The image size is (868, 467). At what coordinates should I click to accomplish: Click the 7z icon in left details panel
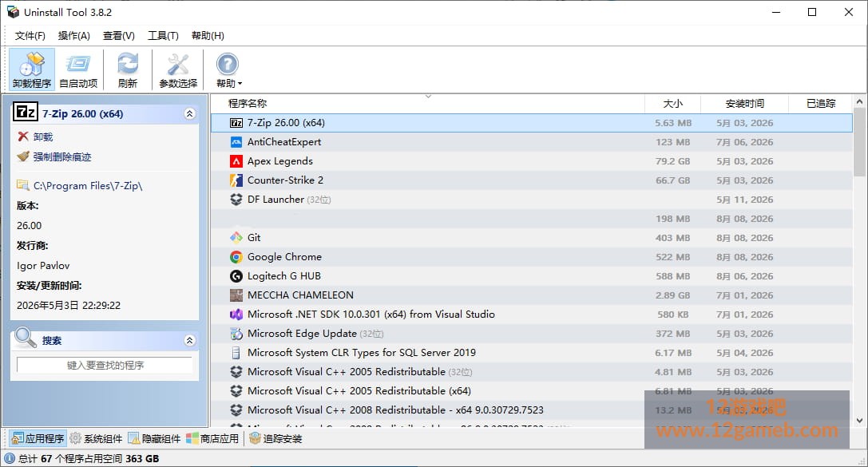25,113
